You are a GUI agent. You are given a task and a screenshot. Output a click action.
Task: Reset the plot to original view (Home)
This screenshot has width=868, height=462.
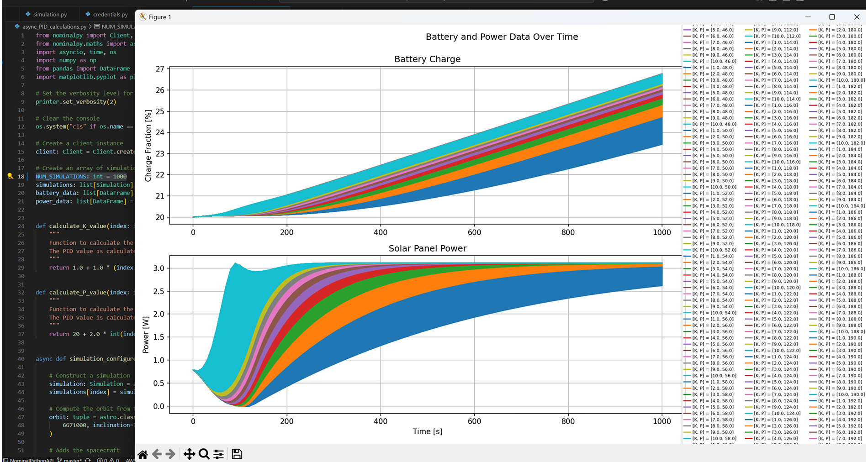coord(143,454)
